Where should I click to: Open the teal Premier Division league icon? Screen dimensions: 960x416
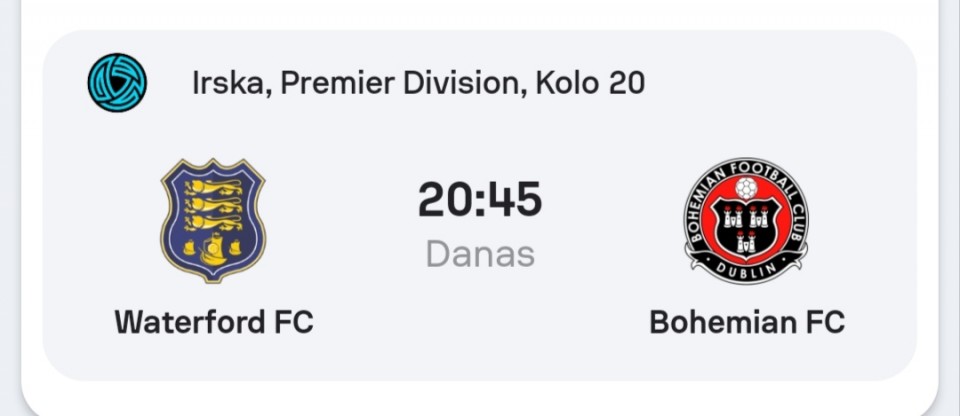[x=117, y=83]
